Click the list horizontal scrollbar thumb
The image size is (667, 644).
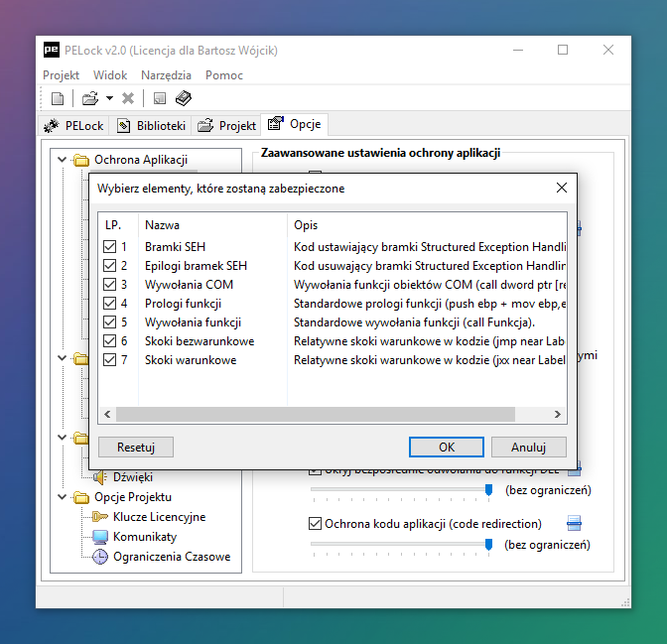point(316,415)
